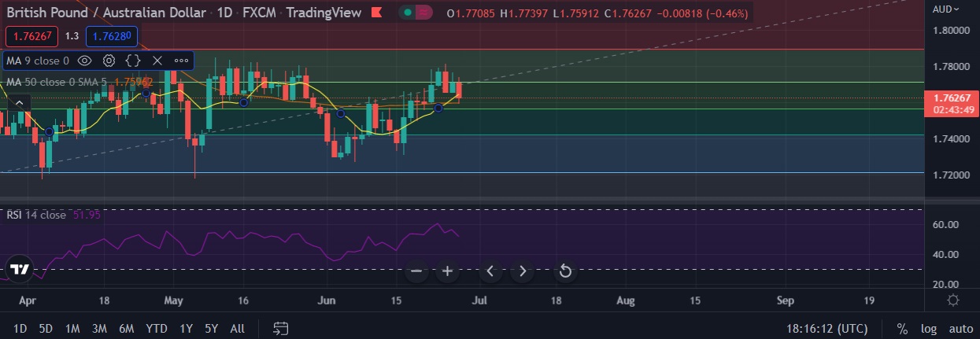
Task: Select the RSI 14 close indicator label
Action: coord(36,215)
